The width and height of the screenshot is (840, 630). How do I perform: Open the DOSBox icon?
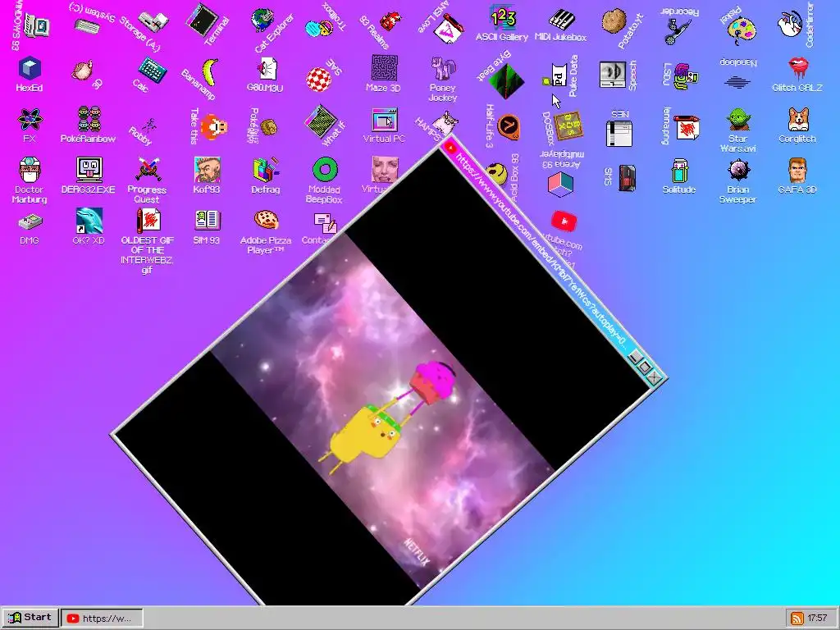(568, 126)
